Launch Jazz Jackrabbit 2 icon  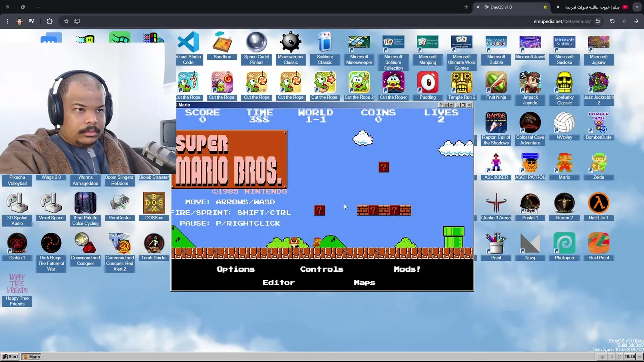click(x=599, y=88)
